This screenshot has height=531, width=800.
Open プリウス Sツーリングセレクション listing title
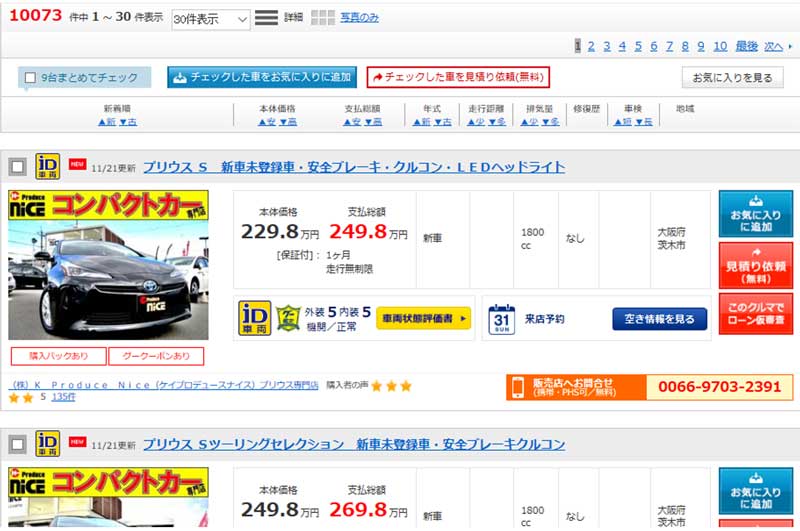click(x=354, y=444)
